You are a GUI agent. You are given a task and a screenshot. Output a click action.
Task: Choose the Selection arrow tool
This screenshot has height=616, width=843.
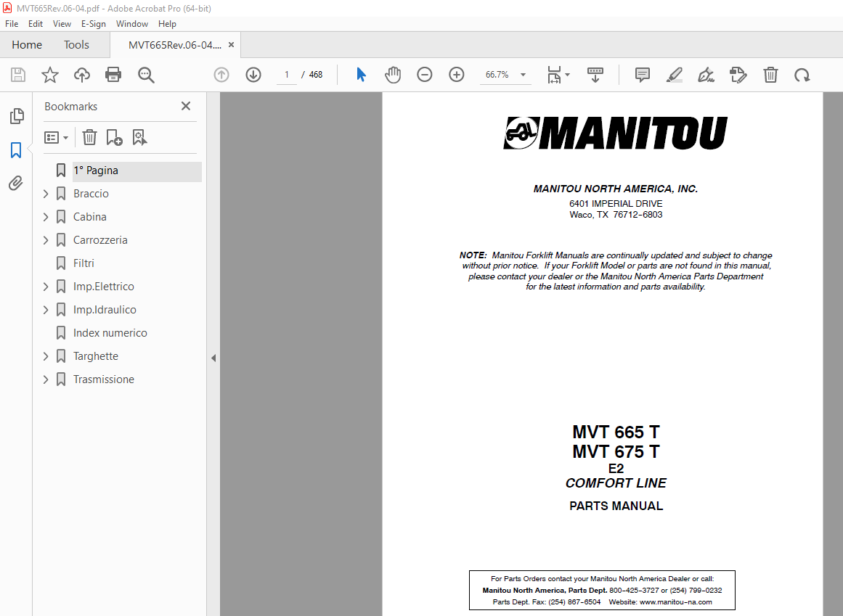362,75
